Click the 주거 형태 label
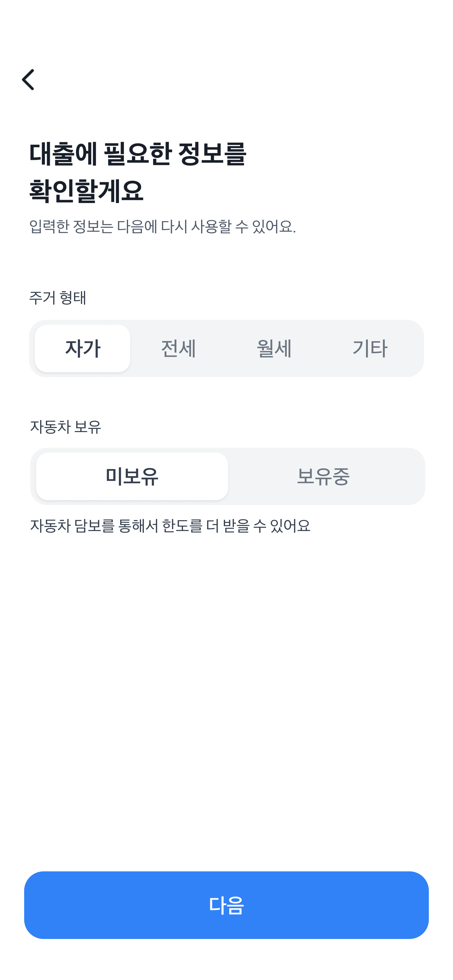Screen dimensions: 453x980 (x=58, y=297)
